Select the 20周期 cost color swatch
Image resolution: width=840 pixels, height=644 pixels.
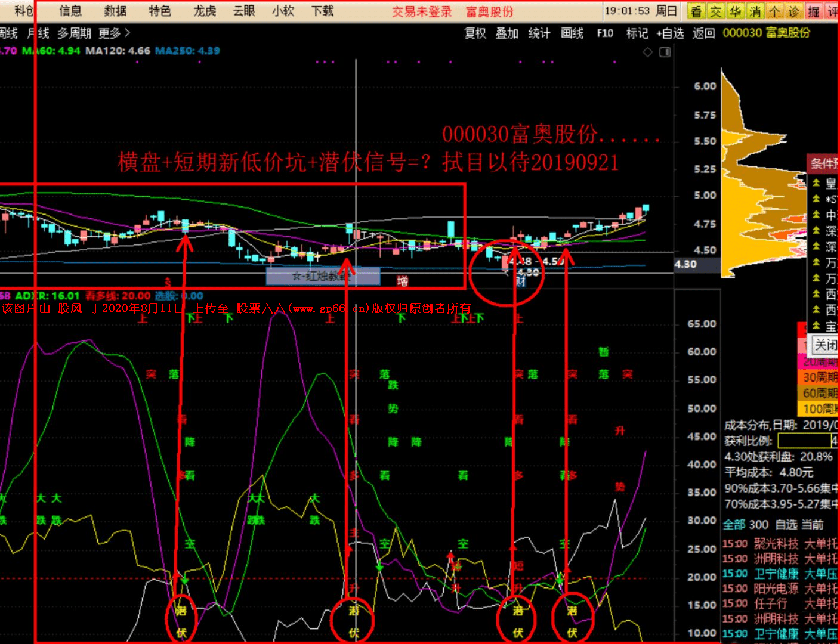[x=819, y=361]
